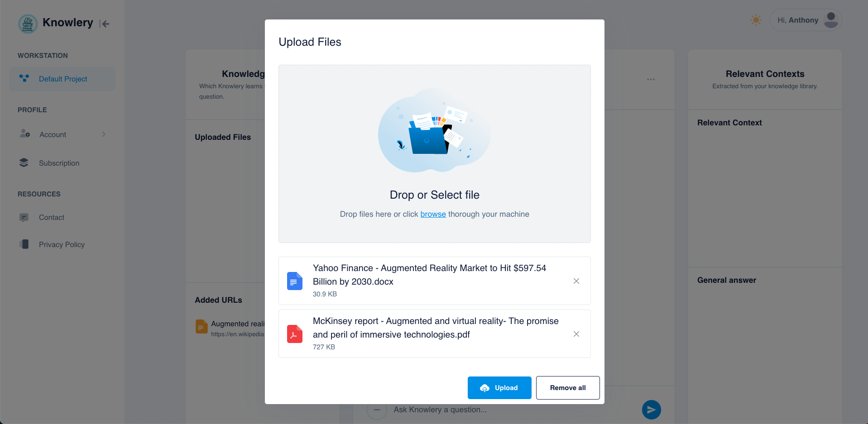Viewport: 868px width, 424px height.
Task: Click the Subscription layers icon
Action: point(24,162)
